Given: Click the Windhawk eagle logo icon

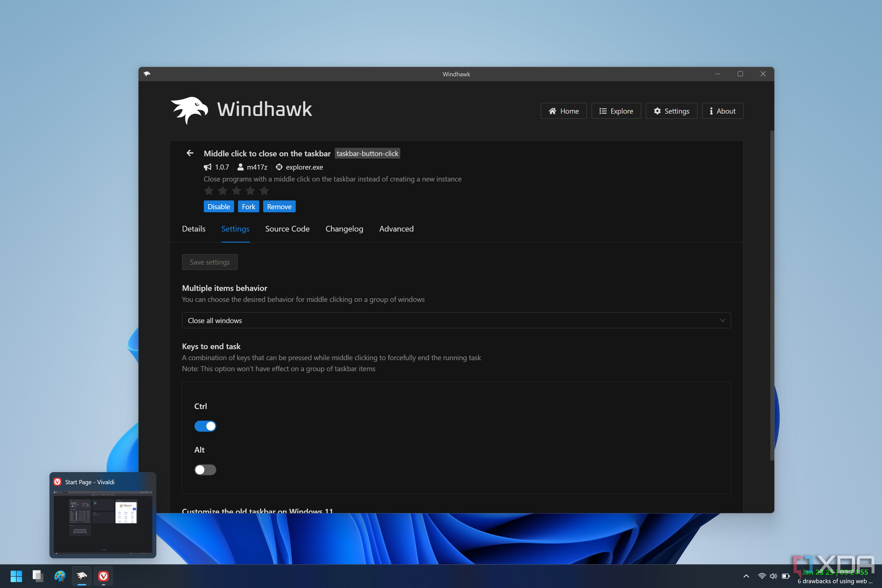Looking at the screenshot, I should pos(189,110).
